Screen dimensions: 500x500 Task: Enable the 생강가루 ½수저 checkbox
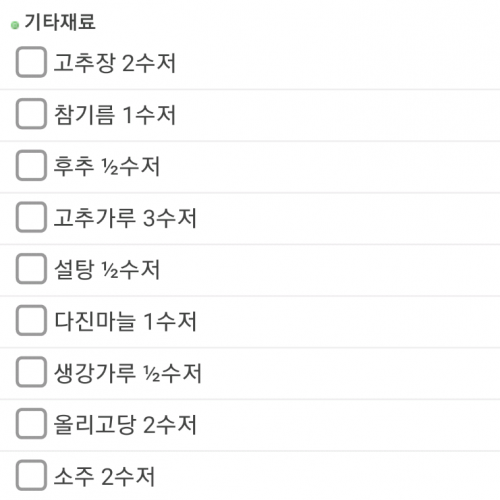pos(31,372)
